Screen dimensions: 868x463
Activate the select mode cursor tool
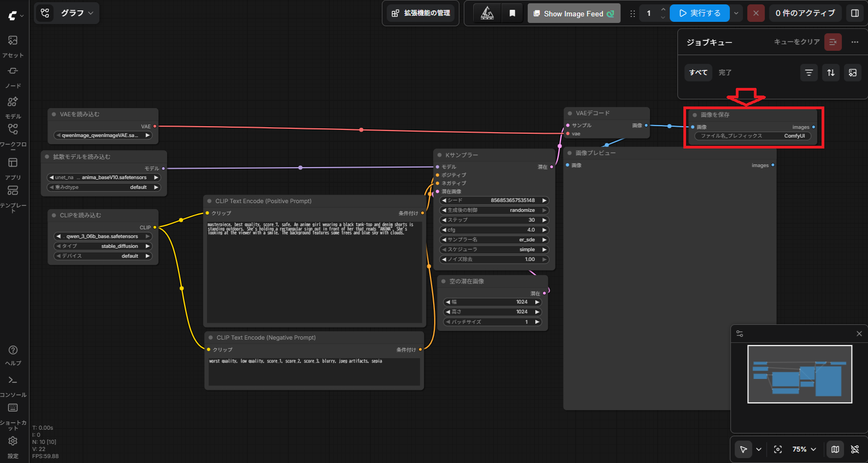pyautogui.click(x=743, y=449)
